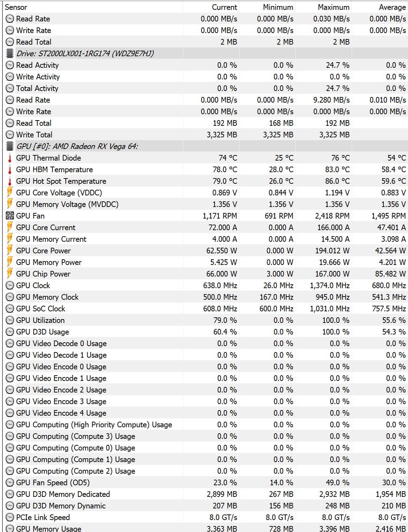Select the thermometer icon on GPU Hot Spot Temperature
The width and height of the screenshot is (408, 532).
coord(9,181)
